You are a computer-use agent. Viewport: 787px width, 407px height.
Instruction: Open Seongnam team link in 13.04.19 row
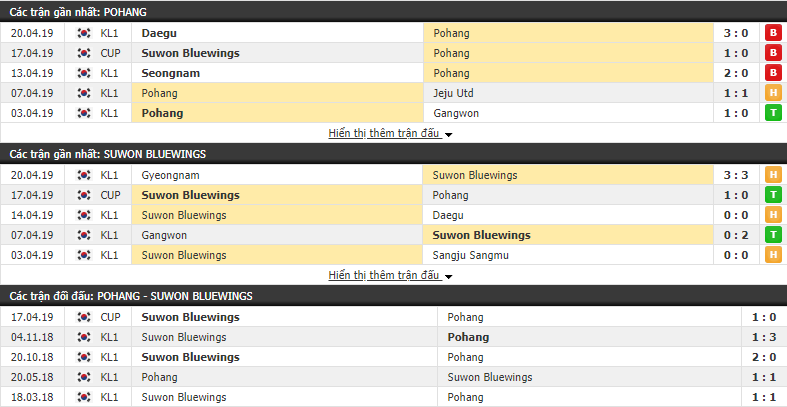[x=171, y=73]
